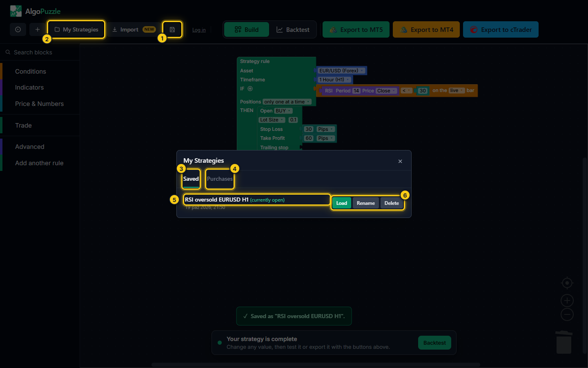The width and height of the screenshot is (588, 368).
Task: Click the trash can icon on the canvas
Action: pos(564,342)
